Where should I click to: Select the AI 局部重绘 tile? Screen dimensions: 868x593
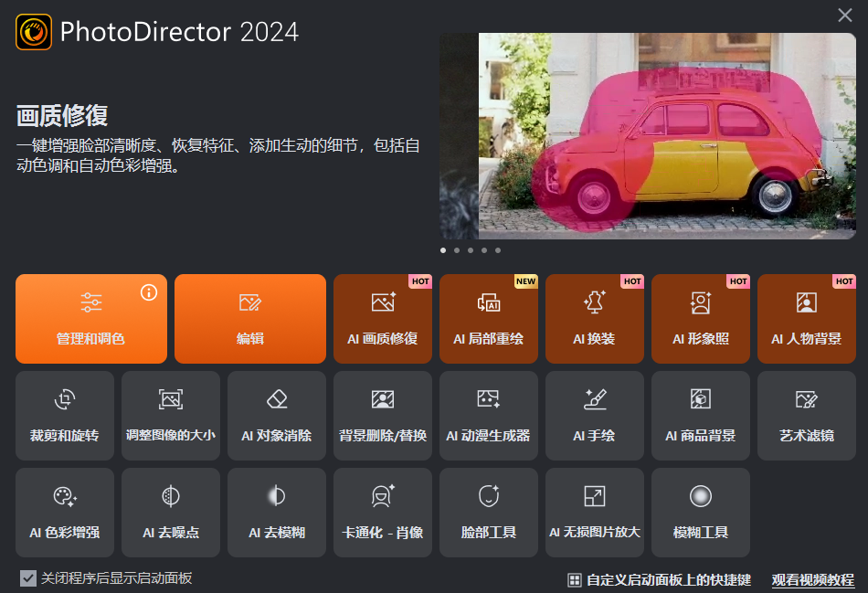(488, 320)
